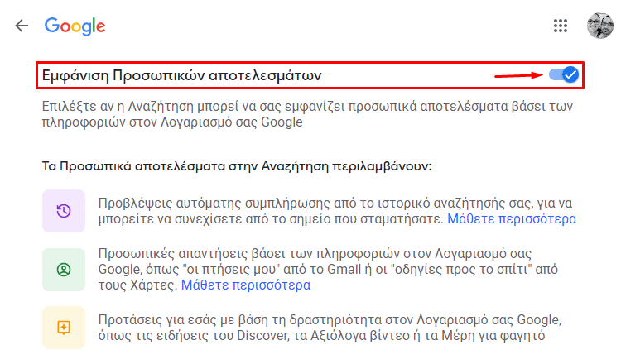The height and width of the screenshot is (364, 621).
Task: Open Μάθετε περισσότερα link about autocomplete predictions
Action: [x=512, y=218]
